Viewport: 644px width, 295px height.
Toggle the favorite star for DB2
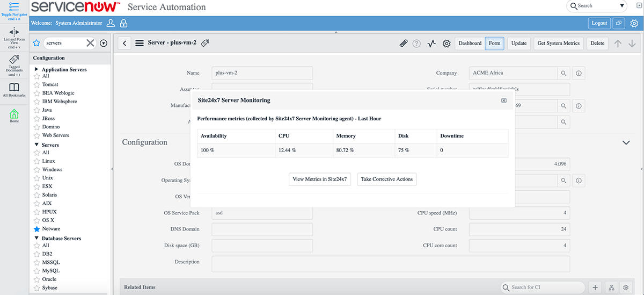tap(36, 254)
